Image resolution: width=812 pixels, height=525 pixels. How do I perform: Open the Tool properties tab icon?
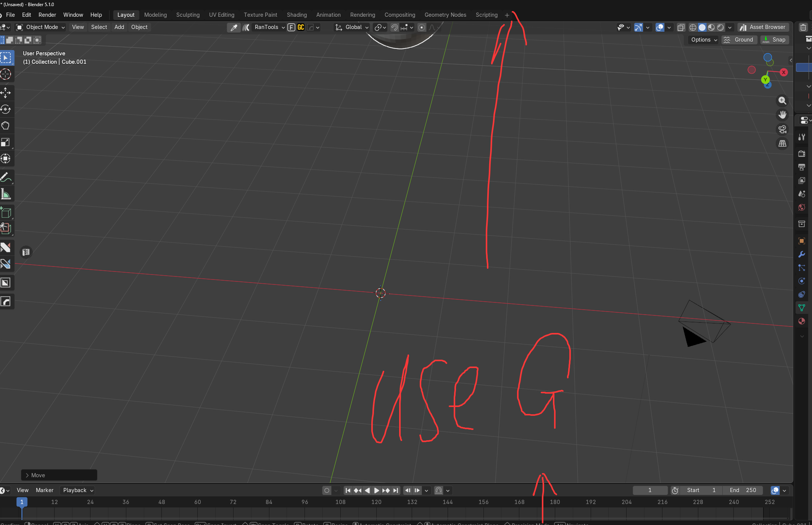pos(802,137)
